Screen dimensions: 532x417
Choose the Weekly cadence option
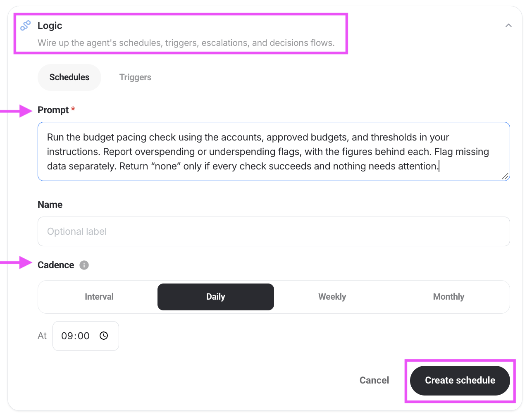(x=332, y=297)
